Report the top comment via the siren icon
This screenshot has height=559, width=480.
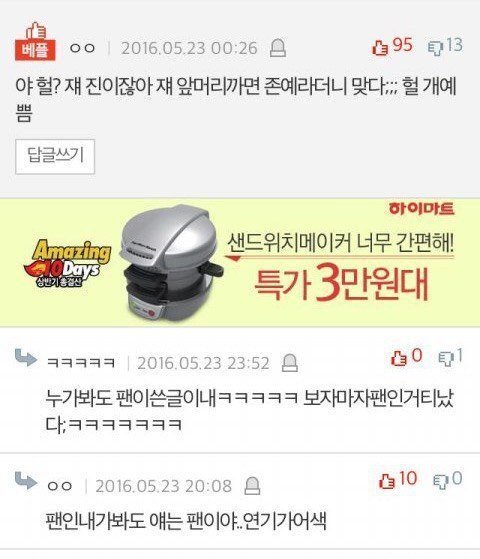[x=278, y=48]
